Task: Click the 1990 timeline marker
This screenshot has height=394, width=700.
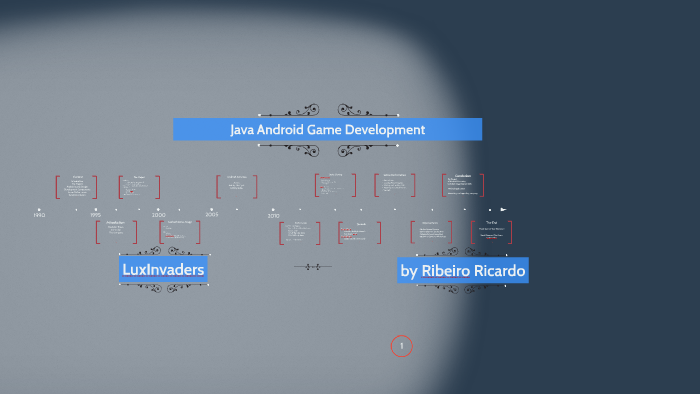Action: pyautogui.click(x=39, y=212)
